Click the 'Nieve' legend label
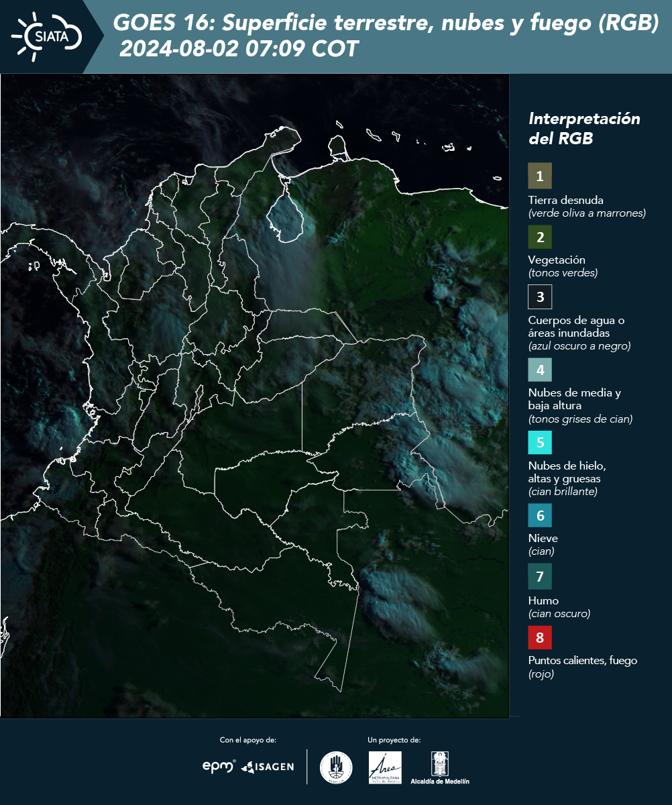672x805 pixels. click(x=543, y=538)
